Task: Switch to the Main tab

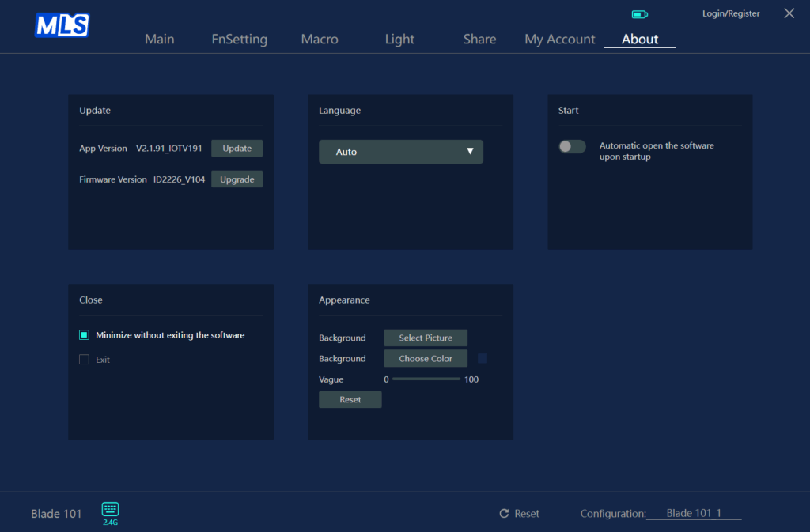Action: click(160, 40)
